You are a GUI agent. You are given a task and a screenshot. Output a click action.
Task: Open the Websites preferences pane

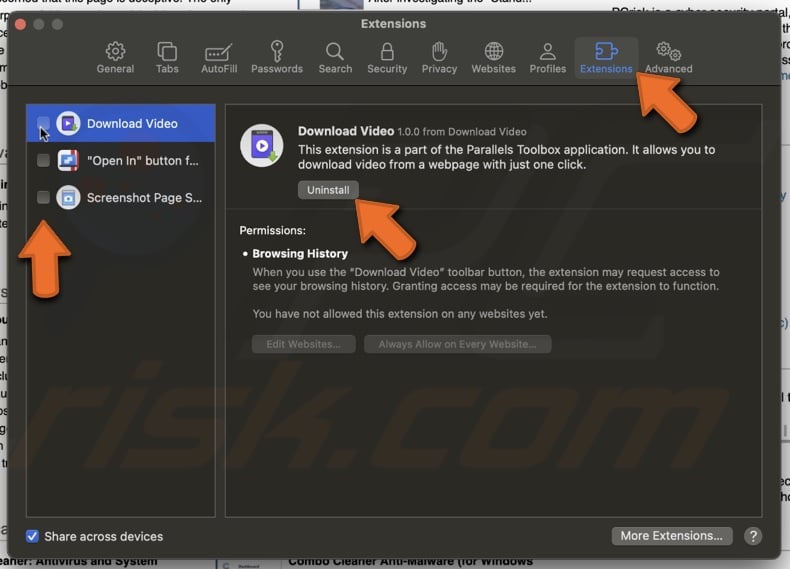[x=493, y=58]
